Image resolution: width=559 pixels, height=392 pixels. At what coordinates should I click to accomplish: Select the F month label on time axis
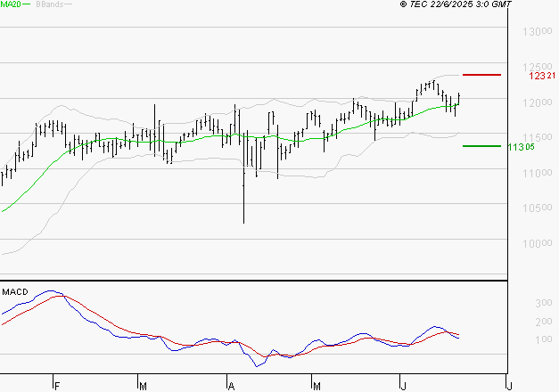(56, 386)
